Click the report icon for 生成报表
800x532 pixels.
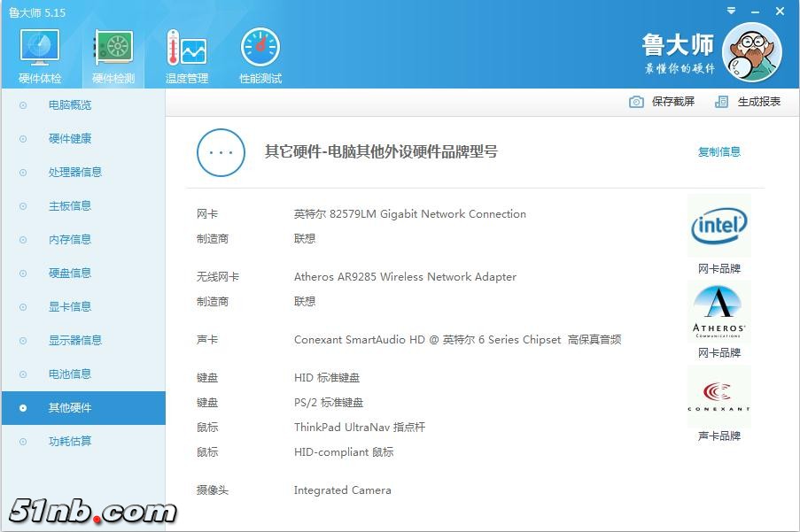[x=722, y=102]
